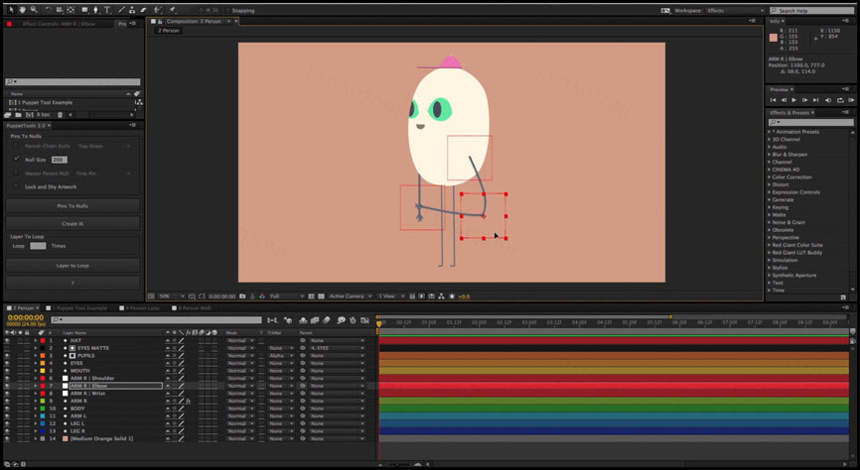860x470 pixels.
Task: Toggle the Lock and Shy Artwork checkbox
Action: click(x=16, y=186)
